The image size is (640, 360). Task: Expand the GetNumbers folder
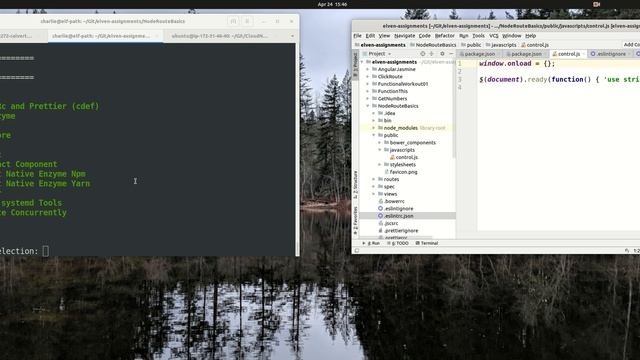click(367, 99)
